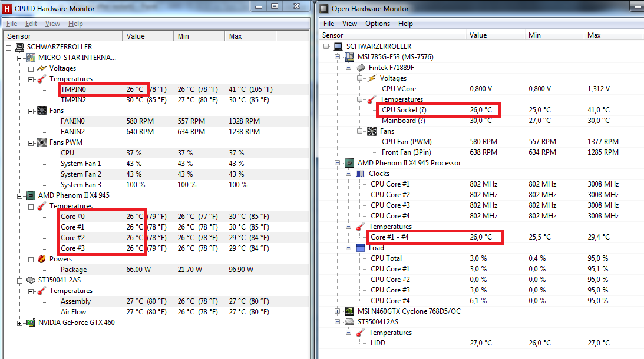
Task: Click the CPUID Hardware Monitor title bar icon
Action: [6, 8]
